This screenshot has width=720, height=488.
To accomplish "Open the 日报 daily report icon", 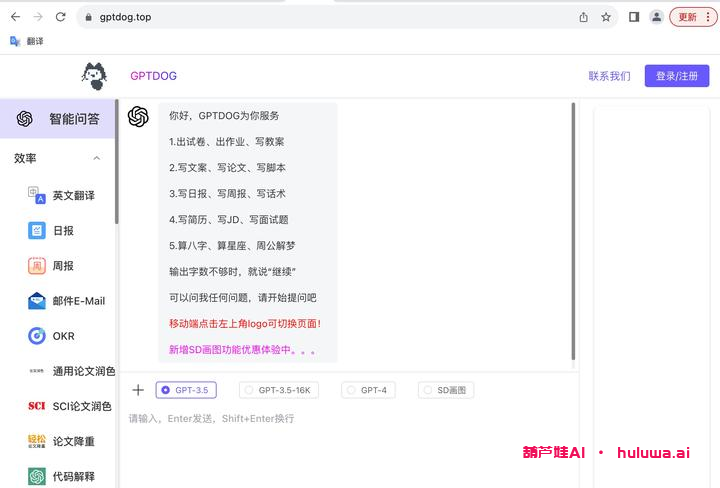I will (x=37, y=230).
